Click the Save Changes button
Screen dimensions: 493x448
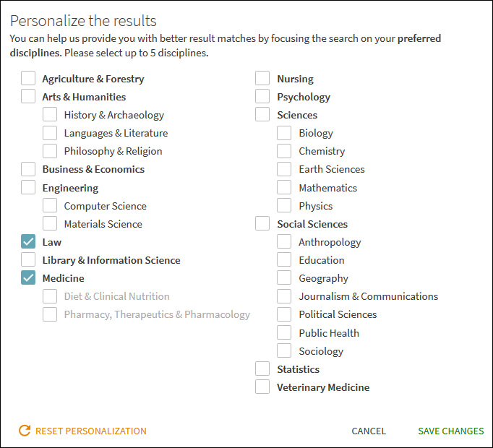click(x=451, y=431)
